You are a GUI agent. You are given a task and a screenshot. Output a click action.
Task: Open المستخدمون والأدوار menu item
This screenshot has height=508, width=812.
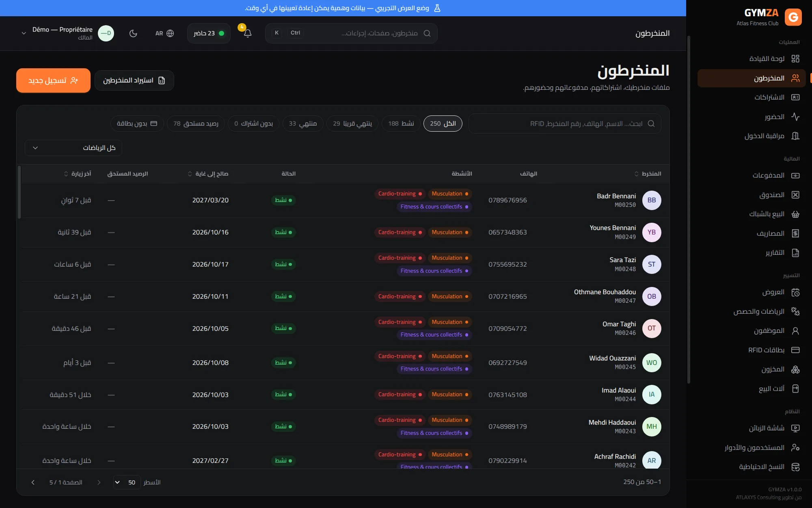coord(752,447)
